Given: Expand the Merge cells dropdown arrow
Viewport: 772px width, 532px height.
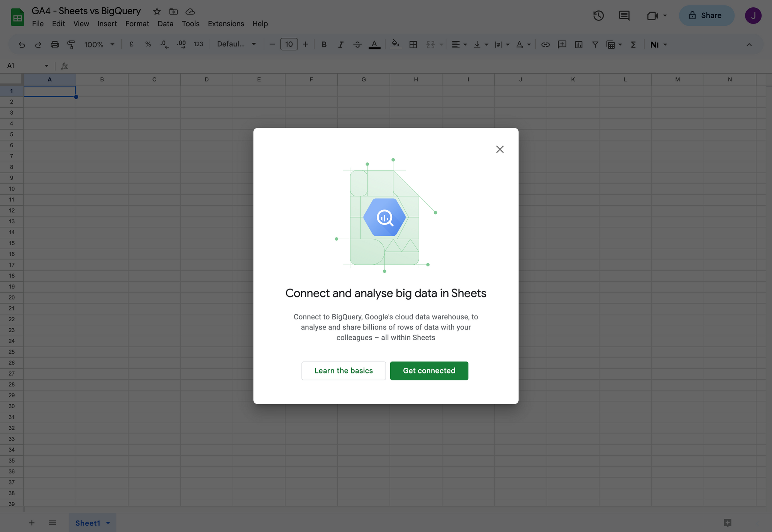Looking at the screenshot, I should (441, 45).
